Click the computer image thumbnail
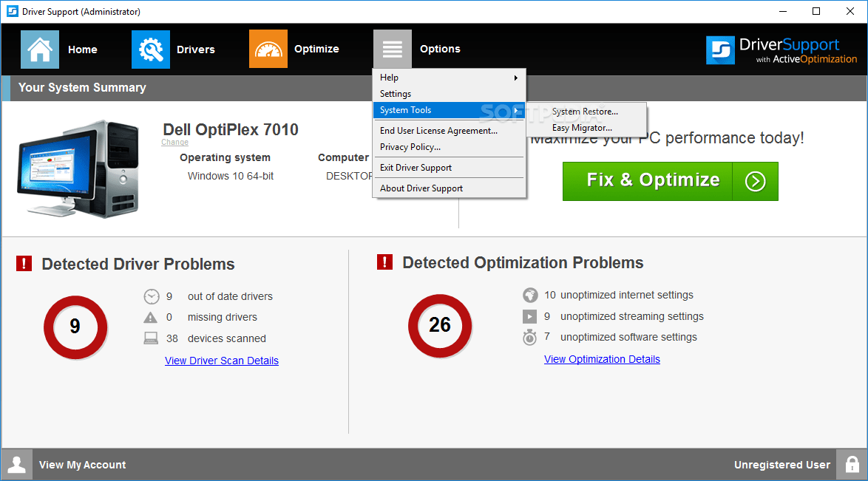 (78, 168)
